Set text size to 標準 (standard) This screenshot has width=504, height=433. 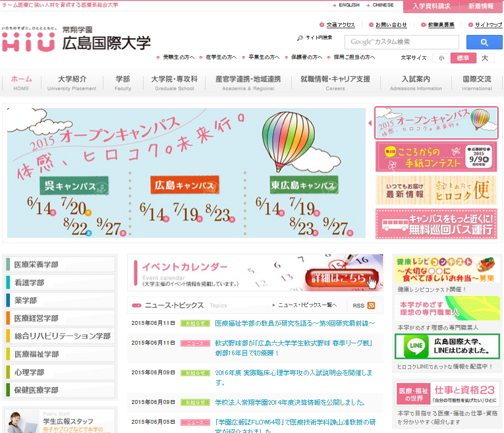tap(462, 58)
